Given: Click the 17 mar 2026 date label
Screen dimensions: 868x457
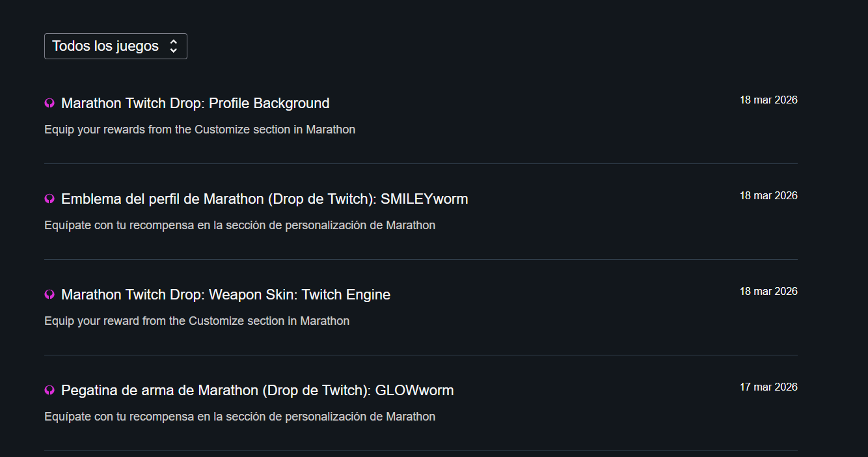Looking at the screenshot, I should coord(768,387).
